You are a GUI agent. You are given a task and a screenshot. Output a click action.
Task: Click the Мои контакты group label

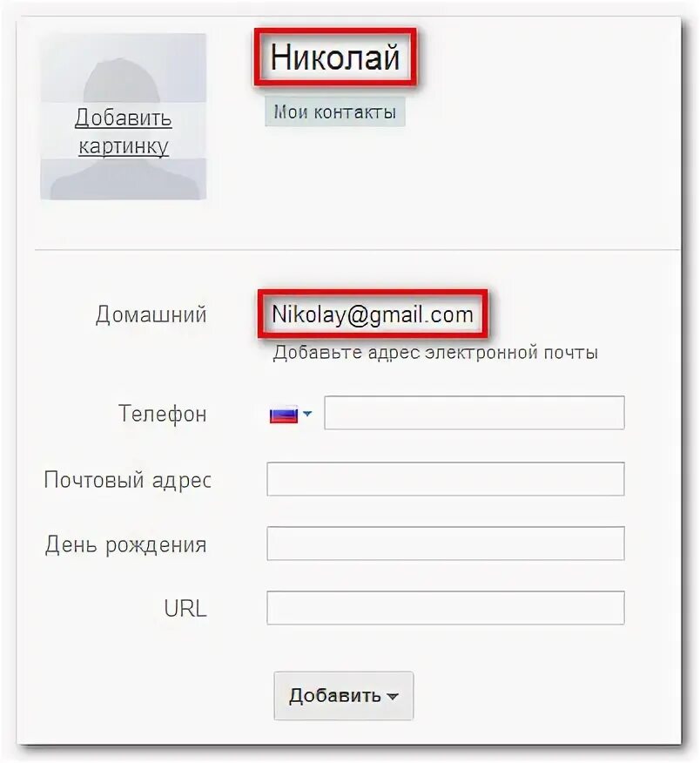(334, 111)
